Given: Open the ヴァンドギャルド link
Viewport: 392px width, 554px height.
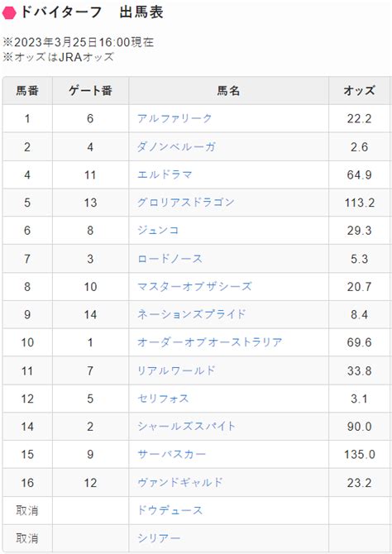Looking at the screenshot, I should 180,482.
